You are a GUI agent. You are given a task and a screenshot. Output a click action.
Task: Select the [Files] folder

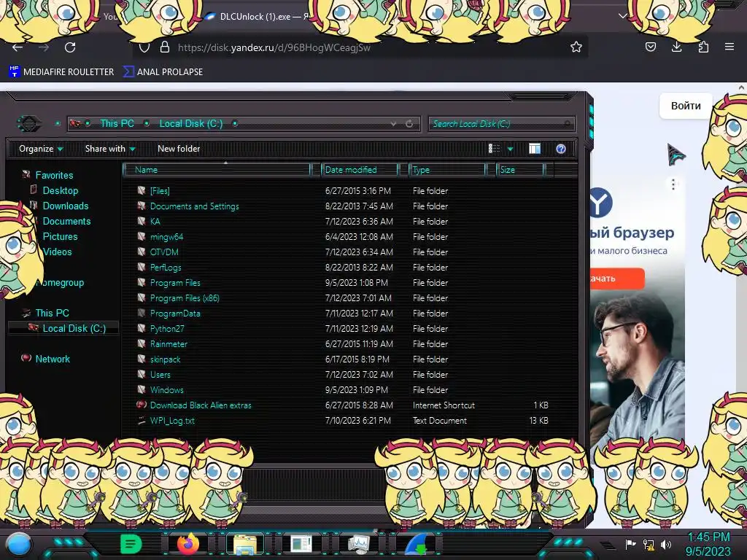(160, 190)
